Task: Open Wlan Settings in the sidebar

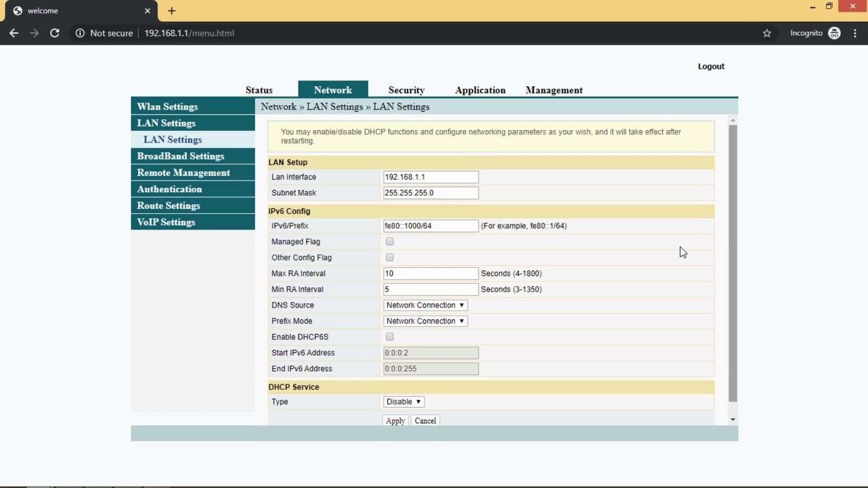Action: 193,106
